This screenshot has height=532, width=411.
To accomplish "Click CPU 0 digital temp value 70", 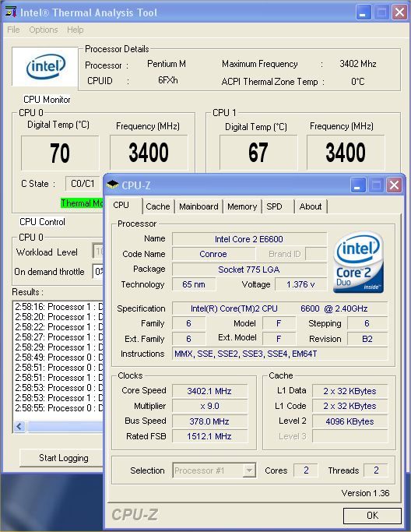I will 60,153.
